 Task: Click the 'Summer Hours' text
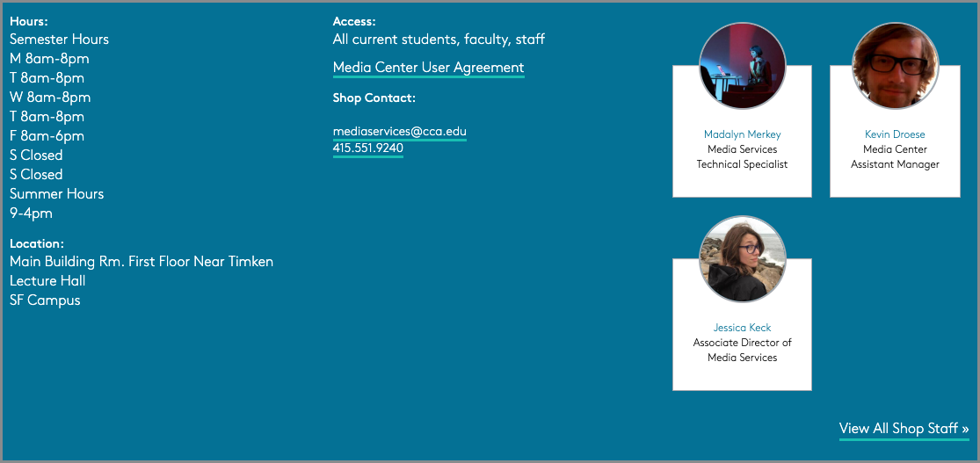(x=57, y=193)
